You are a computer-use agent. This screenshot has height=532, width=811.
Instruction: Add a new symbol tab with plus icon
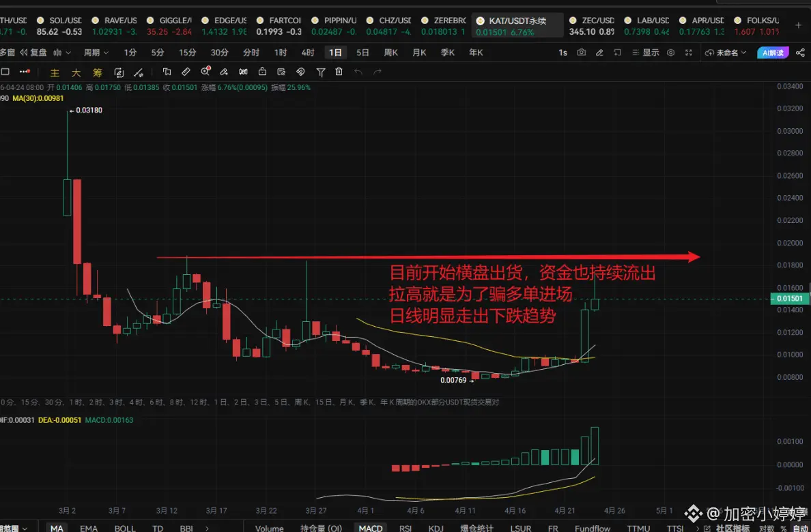[x=799, y=25]
